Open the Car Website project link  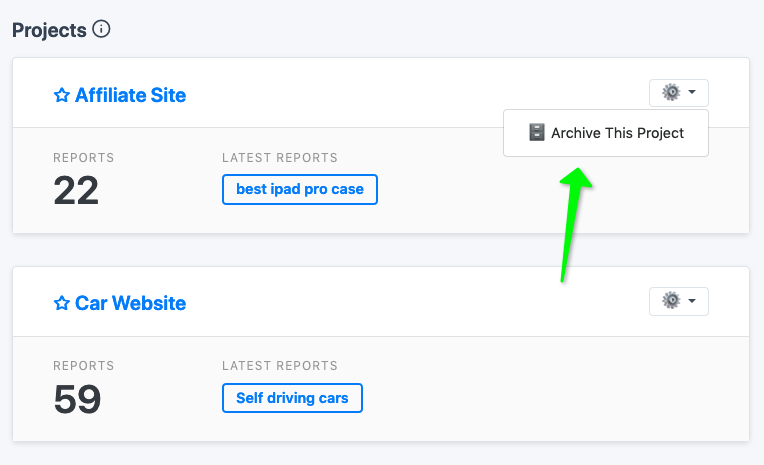pos(130,303)
